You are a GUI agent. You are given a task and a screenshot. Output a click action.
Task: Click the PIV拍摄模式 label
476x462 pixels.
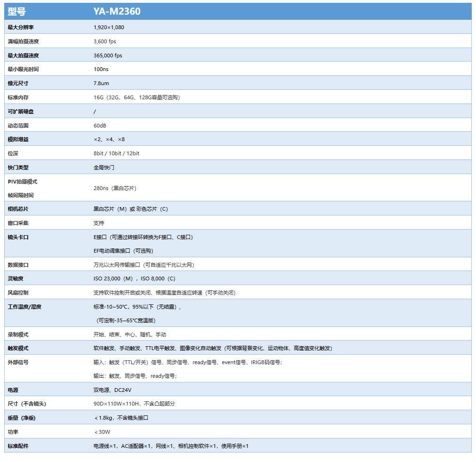(23, 182)
